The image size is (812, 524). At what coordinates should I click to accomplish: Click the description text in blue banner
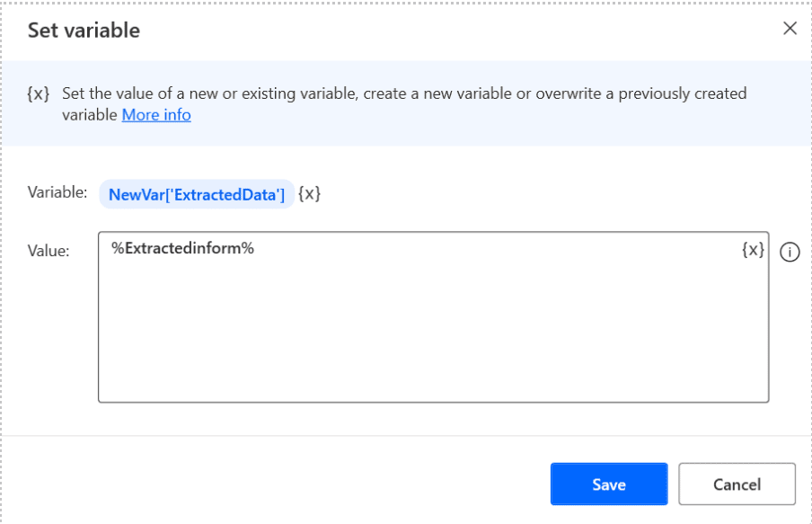404,103
